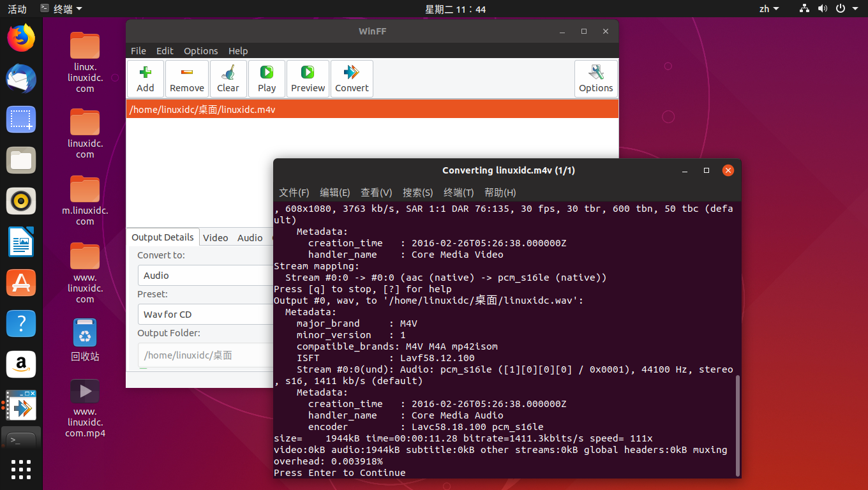Show applications grid in the dock

pyautogui.click(x=21, y=470)
